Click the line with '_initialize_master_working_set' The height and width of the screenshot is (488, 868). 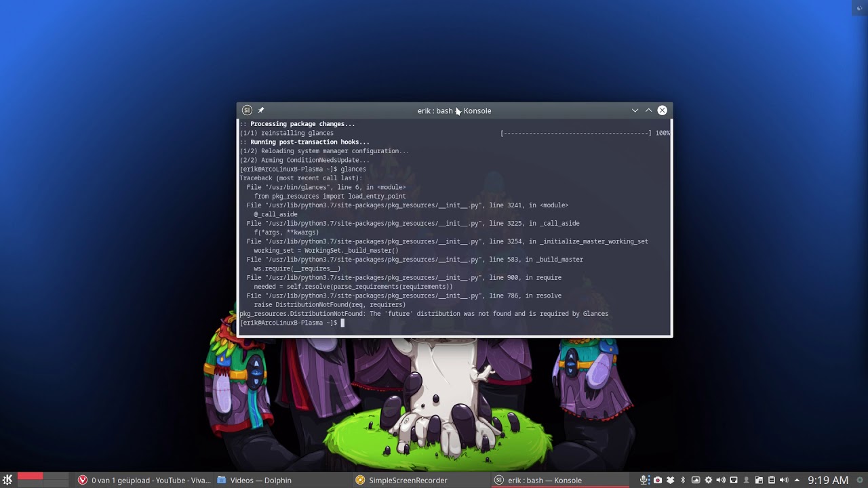[448, 241]
